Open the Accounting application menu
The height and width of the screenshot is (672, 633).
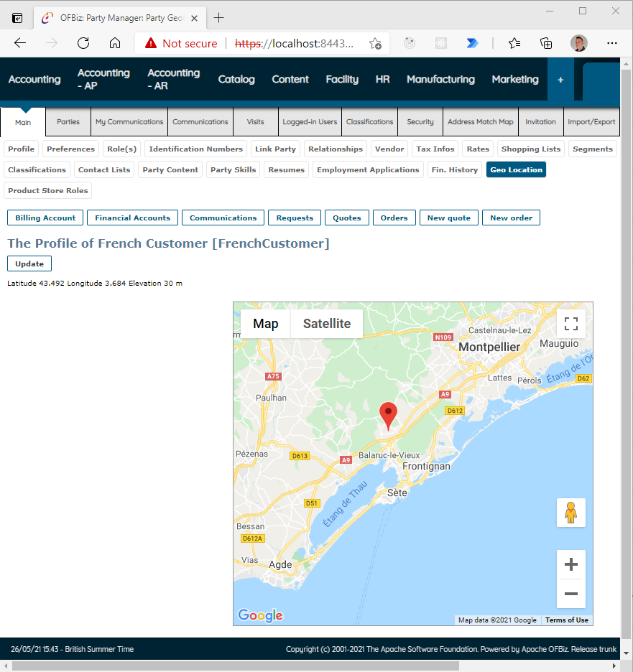click(x=34, y=79)
